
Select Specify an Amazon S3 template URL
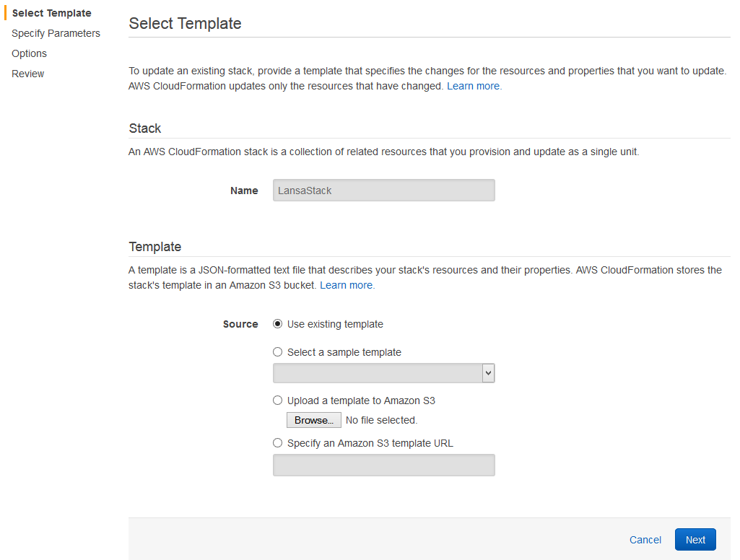277,443
